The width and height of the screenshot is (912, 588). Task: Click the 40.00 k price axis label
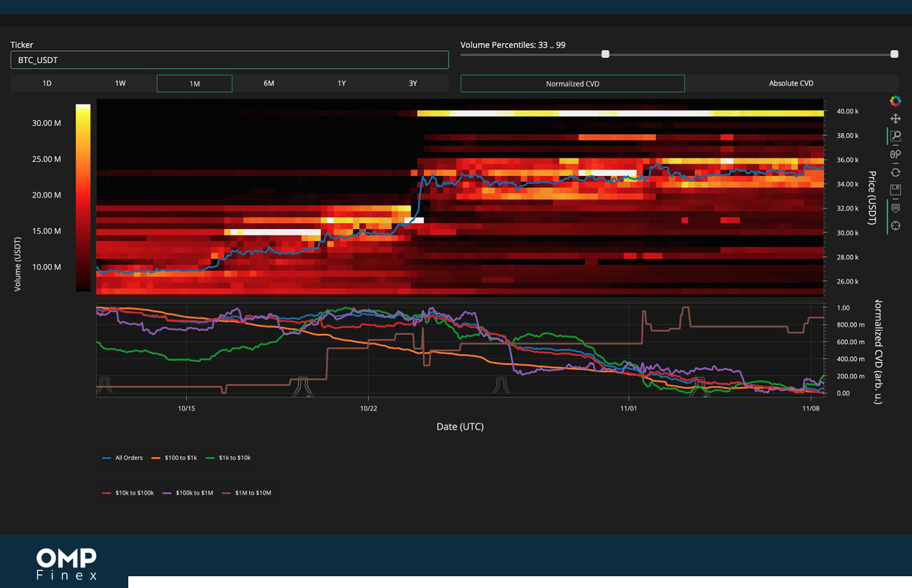(848, 111)
